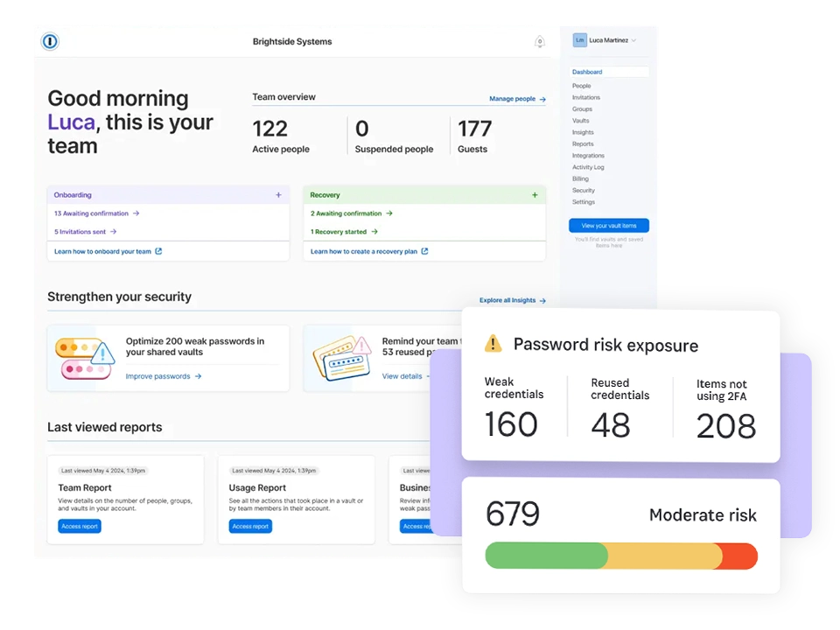Go to Activity Log in sidebar
Image resolution: width=840 pixels, height=630 pixels.
pyautogui.click(x=588, y=167)
